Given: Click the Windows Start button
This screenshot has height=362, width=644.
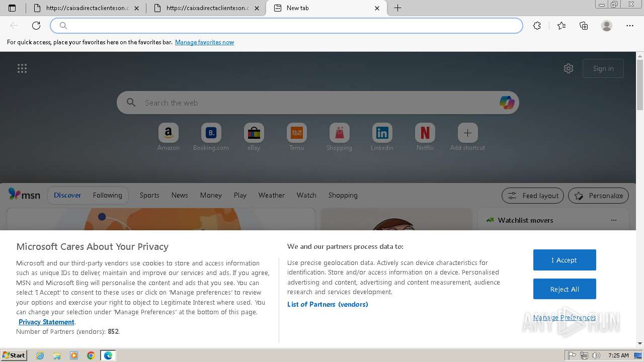Looking at the screenshot, I should tap(14, 355).
